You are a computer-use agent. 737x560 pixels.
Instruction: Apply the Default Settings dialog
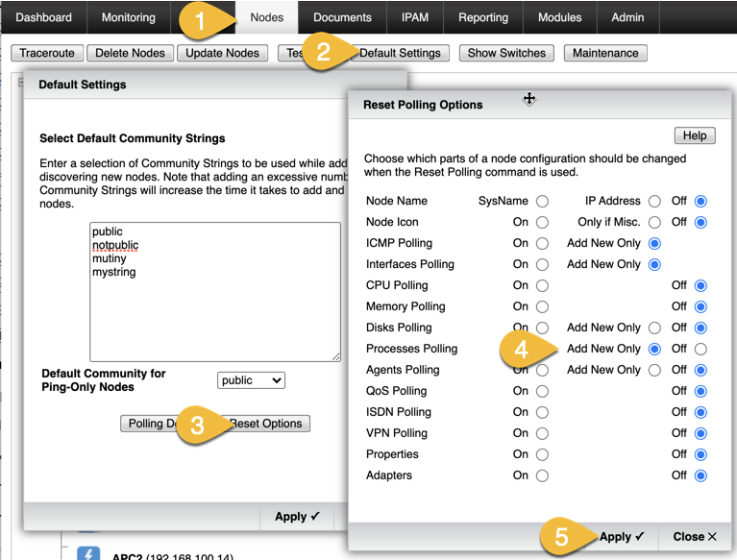(x=297, y=517)
